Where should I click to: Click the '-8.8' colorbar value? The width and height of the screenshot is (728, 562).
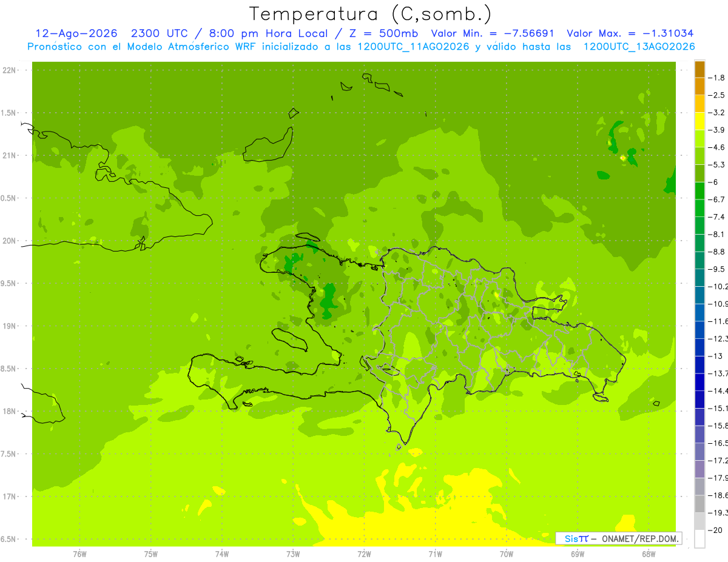point(718,252)
